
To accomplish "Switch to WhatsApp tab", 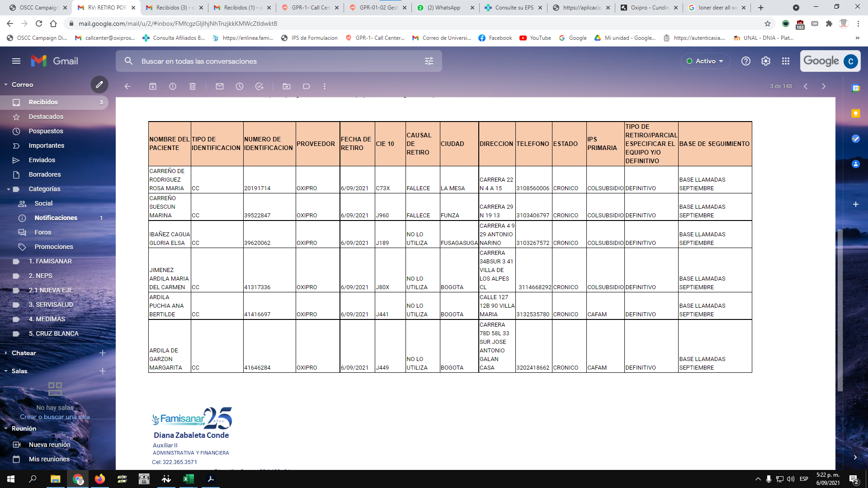I will click(x=445, y=8).
